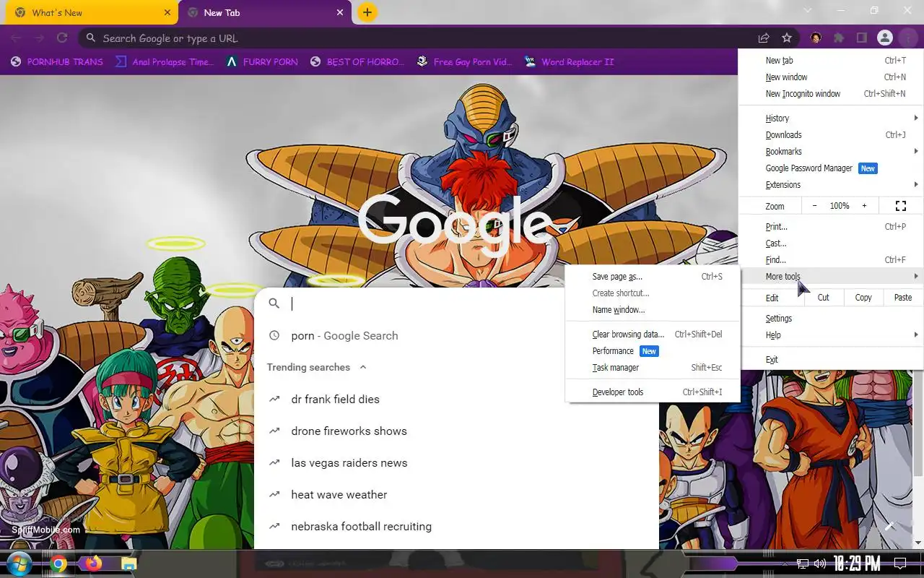
Task: Reload the current page
Action: (62, 38)
